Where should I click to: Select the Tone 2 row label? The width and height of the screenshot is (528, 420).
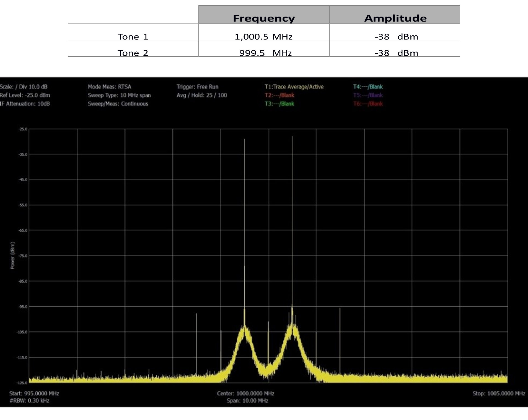tap(133, 53)
